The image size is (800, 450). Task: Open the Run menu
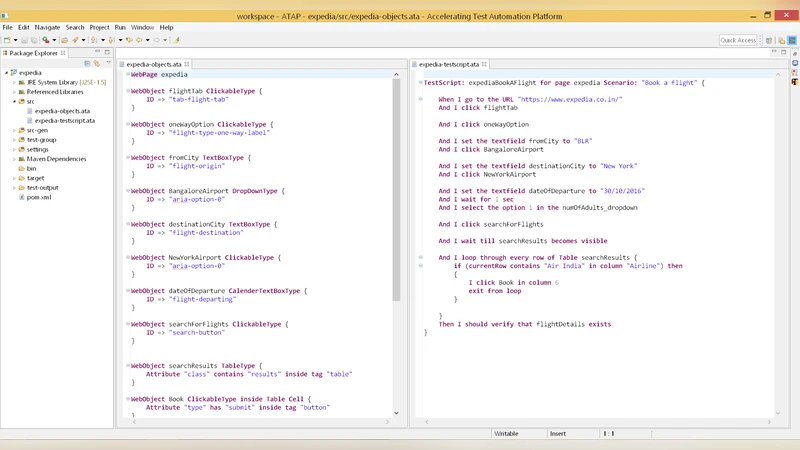pos(120,28)
